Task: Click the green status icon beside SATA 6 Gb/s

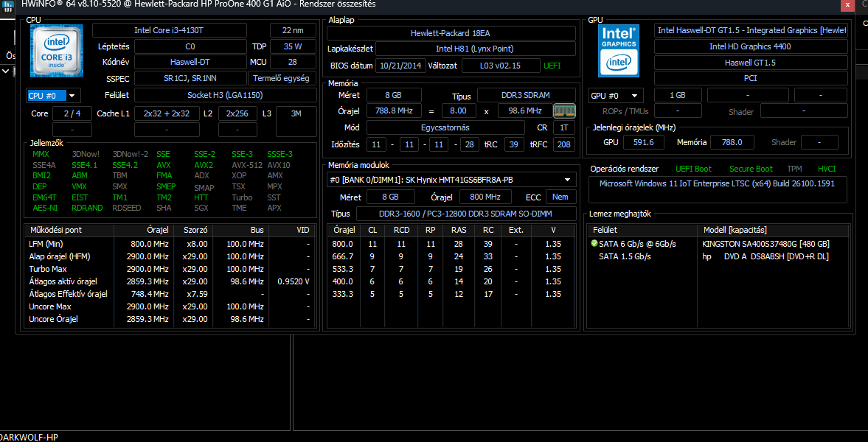Action: tap(594, 244)
